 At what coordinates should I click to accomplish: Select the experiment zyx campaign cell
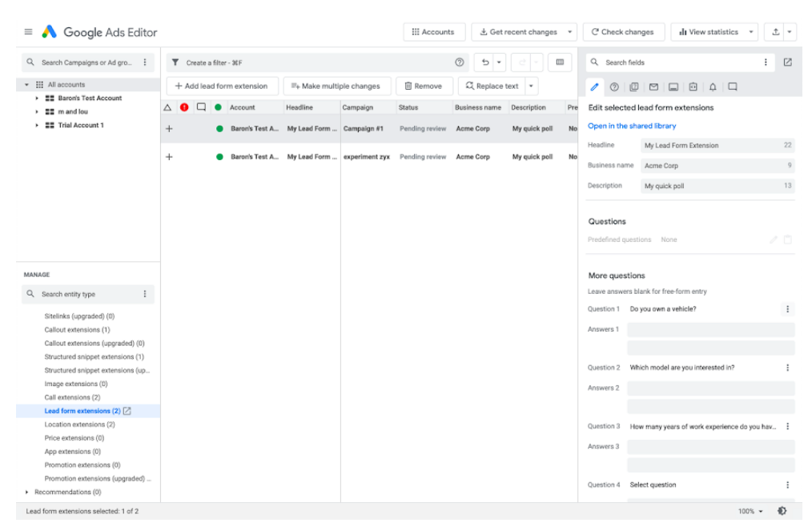(x=368, y=157)
